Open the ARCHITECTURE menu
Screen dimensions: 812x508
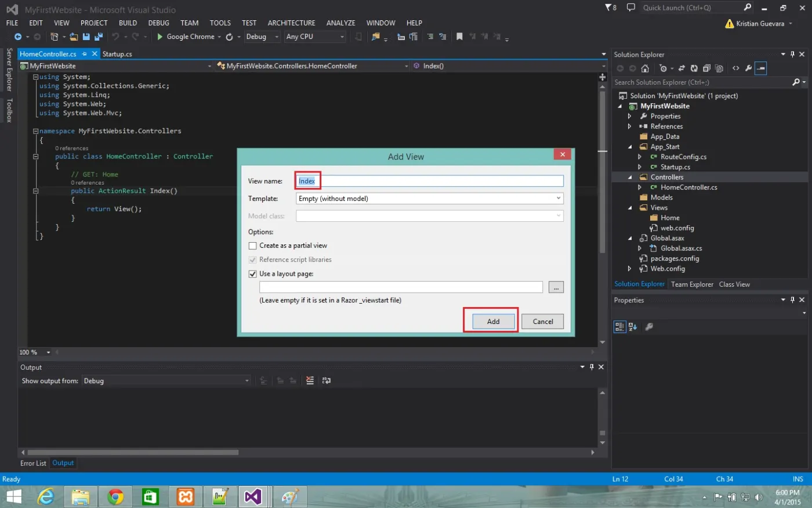pos(291,23)
